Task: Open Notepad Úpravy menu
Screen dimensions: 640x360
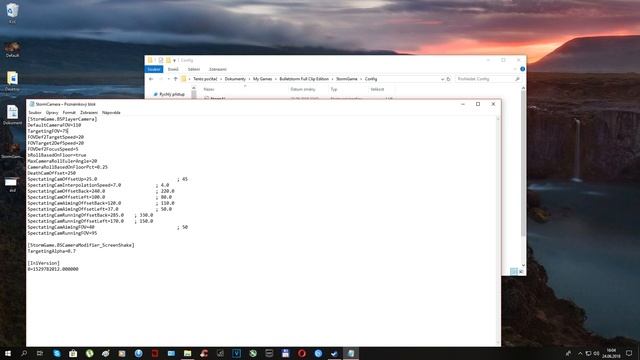Action: pos(52,112)
